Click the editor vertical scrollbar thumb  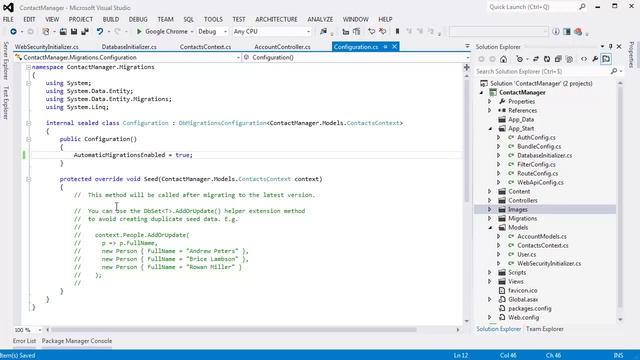click(467, 141)
